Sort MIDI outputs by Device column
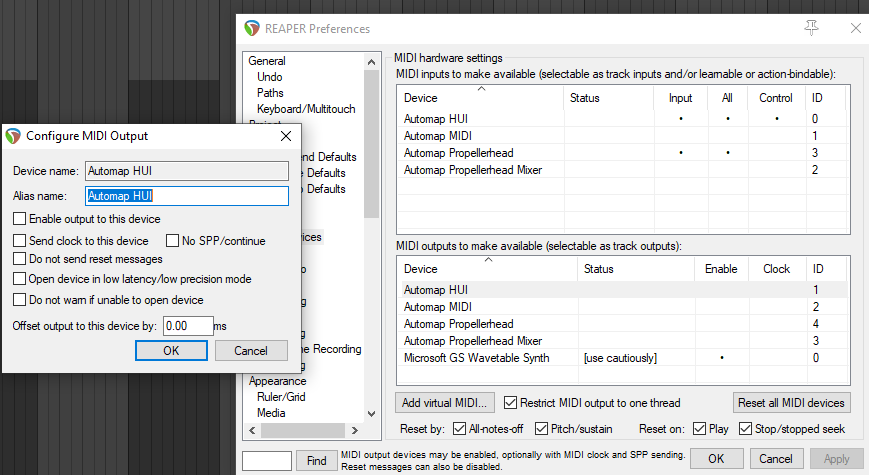Viewport: 869px width, 475px height. coord(488,269)
